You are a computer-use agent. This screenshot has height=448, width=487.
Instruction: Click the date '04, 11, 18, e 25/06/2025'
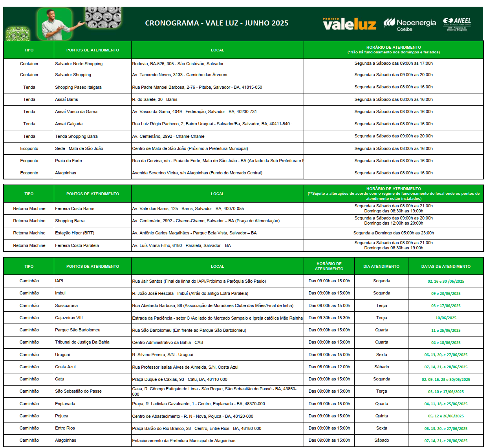pos(446,404)
